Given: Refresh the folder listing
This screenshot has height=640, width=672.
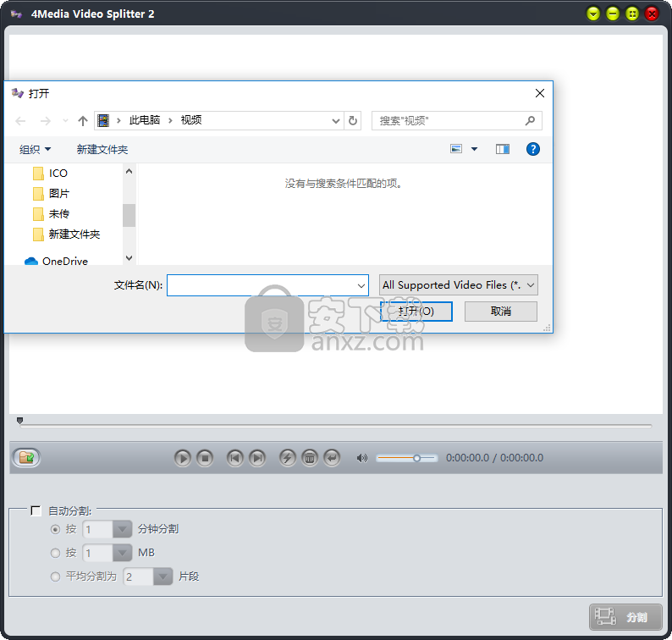Looking at the screenshot, I should pyautogui.click(x=353, y=121).
